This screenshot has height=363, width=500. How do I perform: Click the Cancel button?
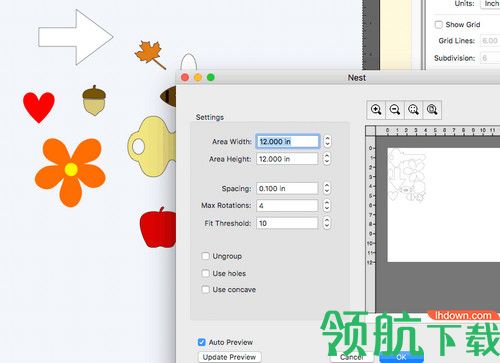tap(352, 357)
